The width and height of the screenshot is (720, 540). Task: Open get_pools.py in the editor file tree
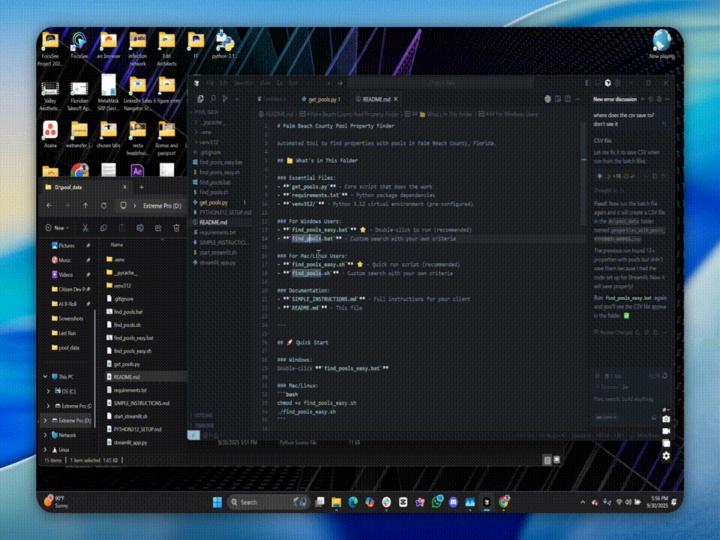pyautogui.click(x=214, y=202)
